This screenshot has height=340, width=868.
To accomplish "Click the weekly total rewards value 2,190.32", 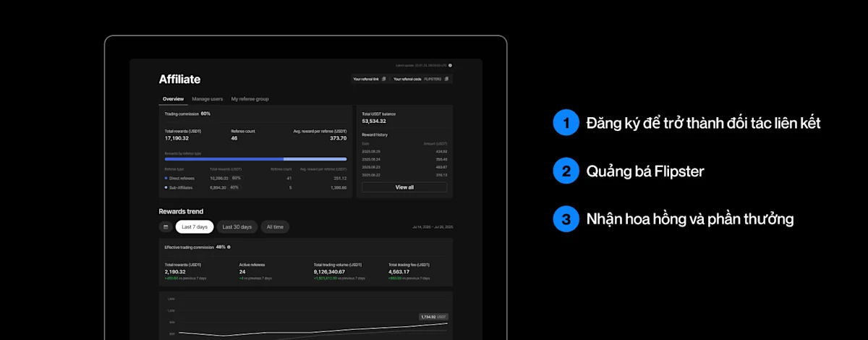I will (176, 272).
